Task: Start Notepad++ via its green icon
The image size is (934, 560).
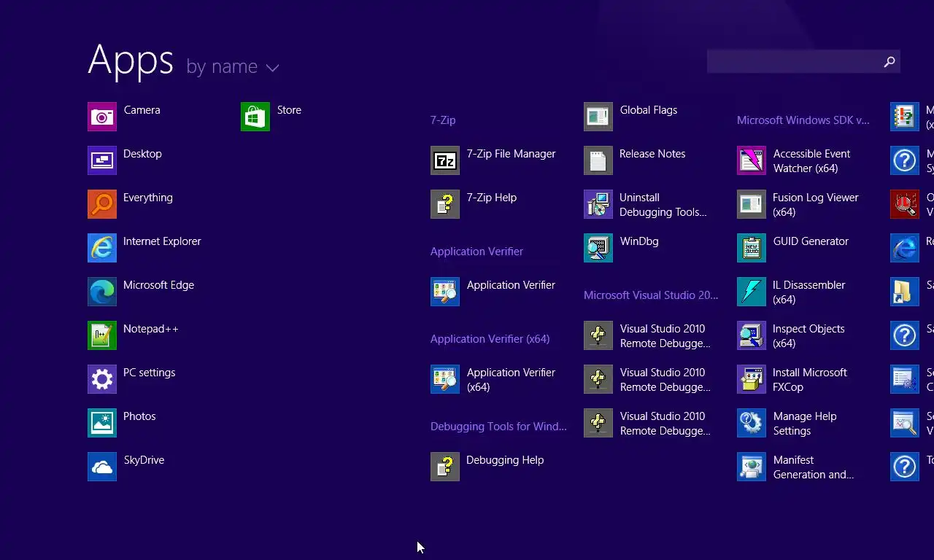Action: tap(102, 335)
